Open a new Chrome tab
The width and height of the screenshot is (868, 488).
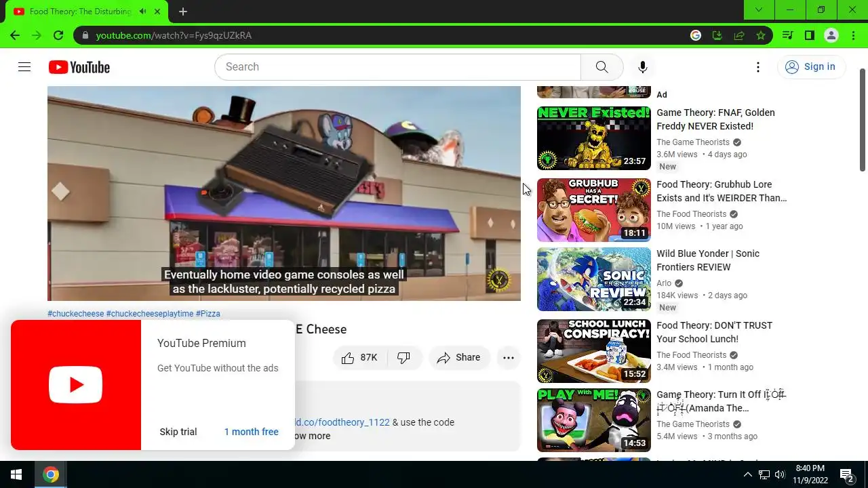tap(183, 12)
